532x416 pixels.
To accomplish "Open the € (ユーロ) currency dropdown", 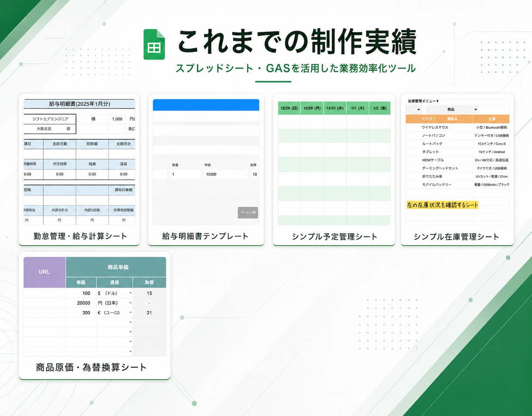I will pyautogui.click(x=114, y=313).
